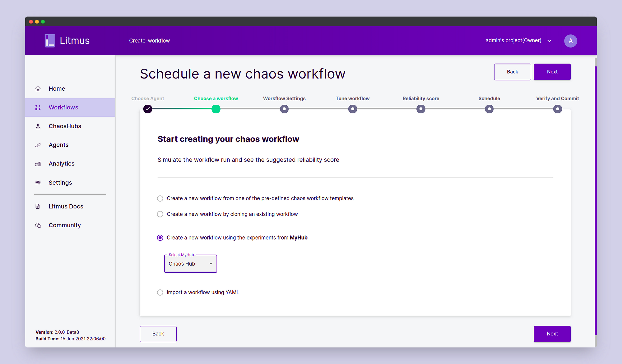
Task: Click Schedule a new chaos workflow heading
Action: coord(243,74)
